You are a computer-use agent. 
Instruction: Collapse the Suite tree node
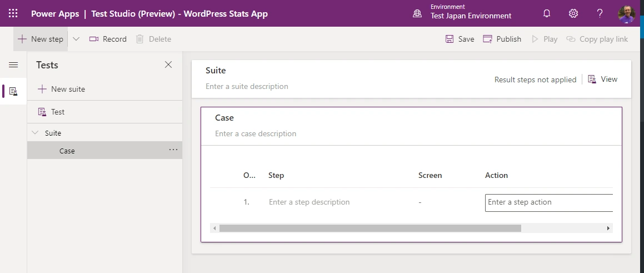(x=36, y=133)
